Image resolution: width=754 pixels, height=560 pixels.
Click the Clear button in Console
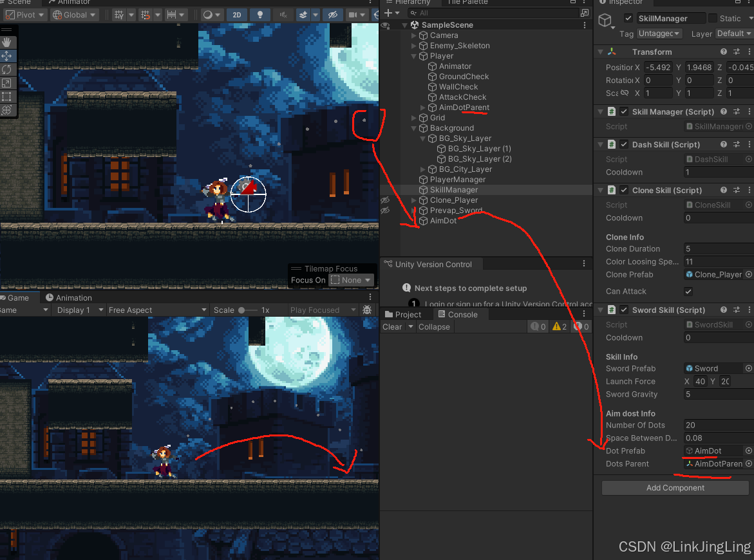pos(392,327)
